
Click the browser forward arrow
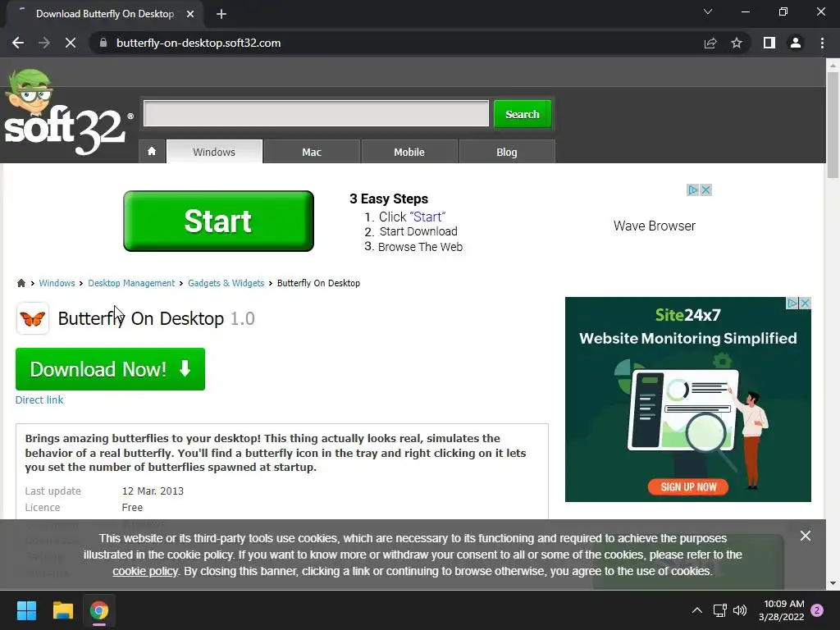[44, 43]
